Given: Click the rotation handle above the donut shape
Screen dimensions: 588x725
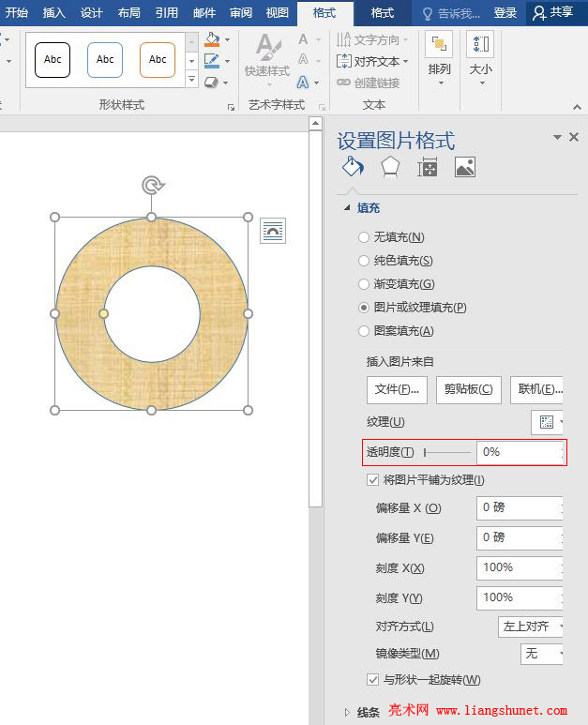Looking at the screenshot, I should (152, 186).
